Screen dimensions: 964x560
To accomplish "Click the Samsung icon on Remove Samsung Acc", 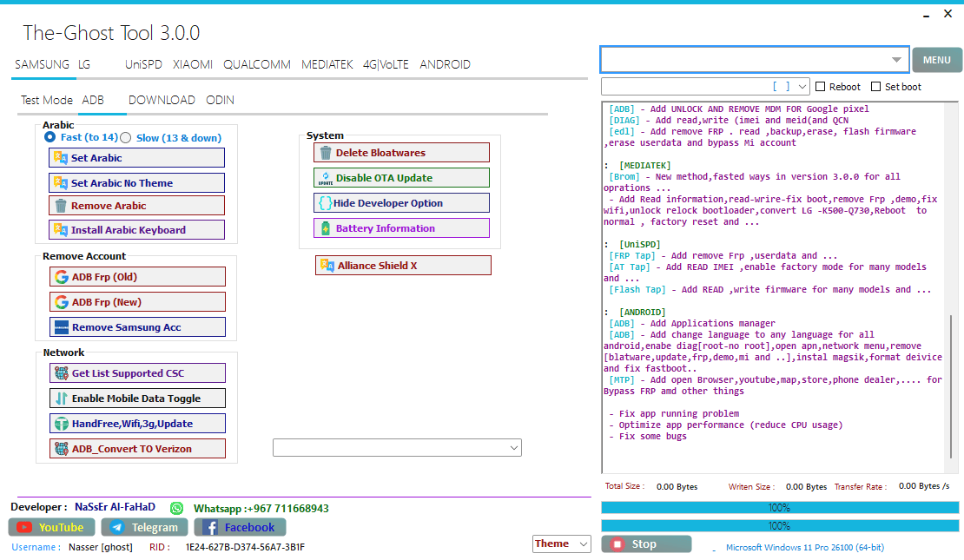I will (62, 327).
